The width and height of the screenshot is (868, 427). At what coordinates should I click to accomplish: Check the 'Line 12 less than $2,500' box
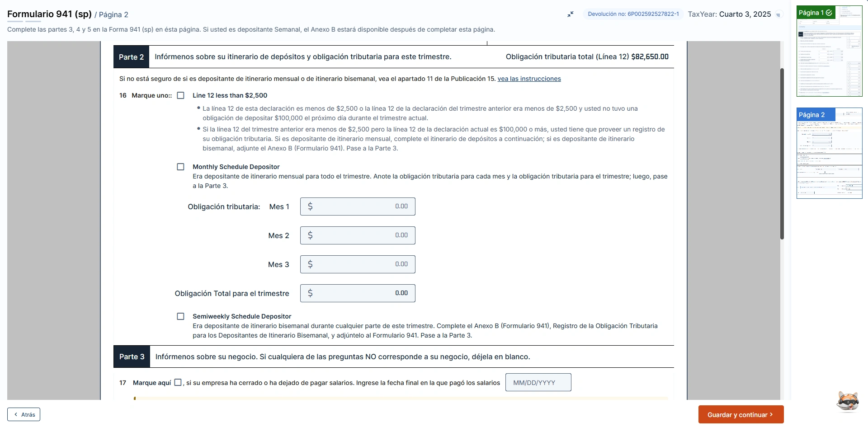coord(181,95)
